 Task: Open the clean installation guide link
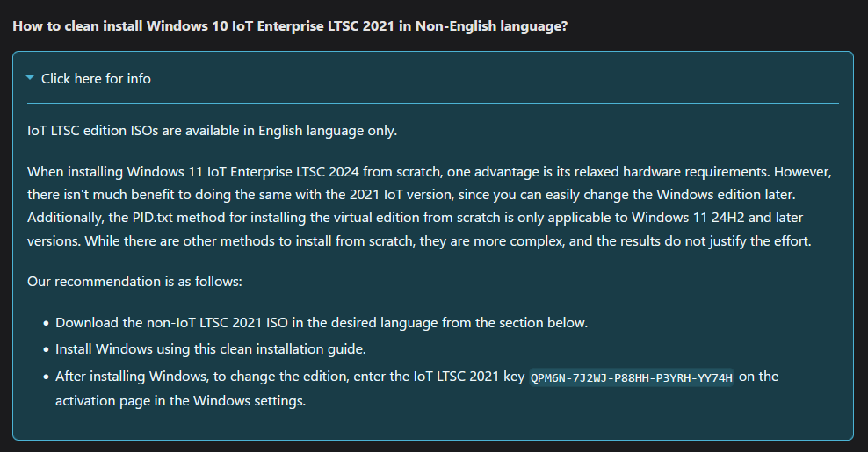click(x=291, y=349)
